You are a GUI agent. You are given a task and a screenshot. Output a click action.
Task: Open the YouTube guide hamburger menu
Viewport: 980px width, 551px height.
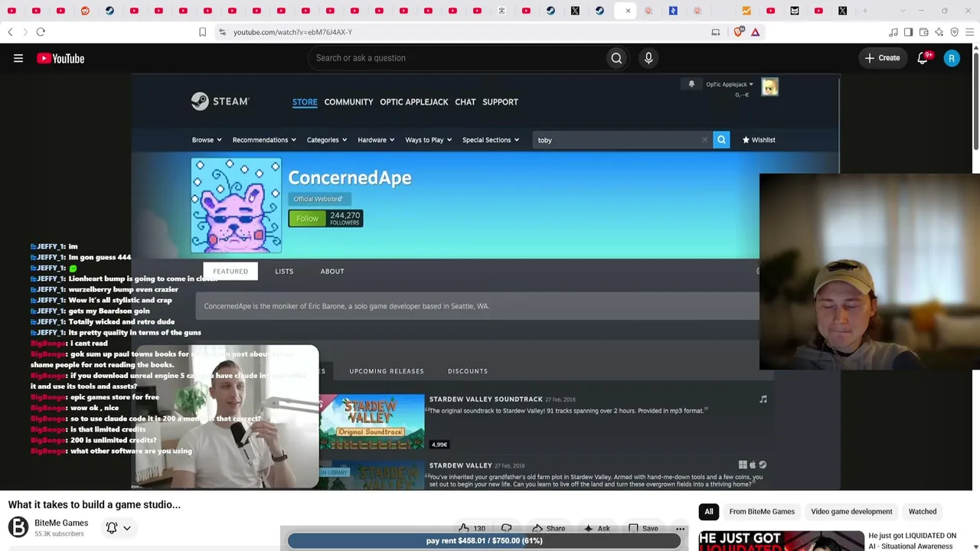tap(18, 58)
